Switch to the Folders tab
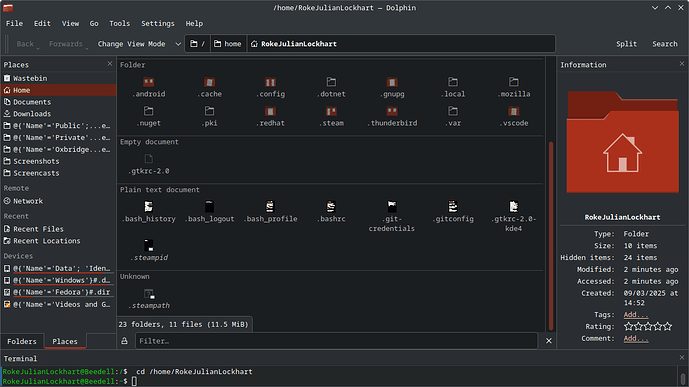689x387 pixels. (x=22, y=341)
